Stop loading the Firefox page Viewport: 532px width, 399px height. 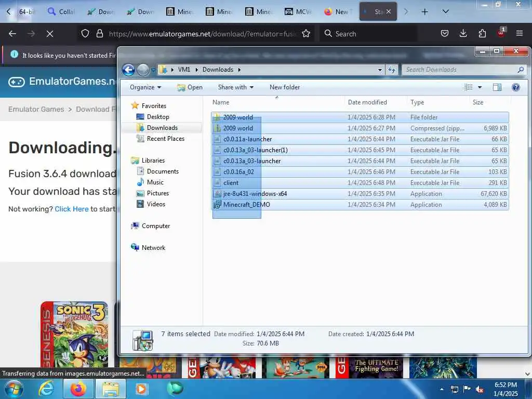[x=50, y=34]
